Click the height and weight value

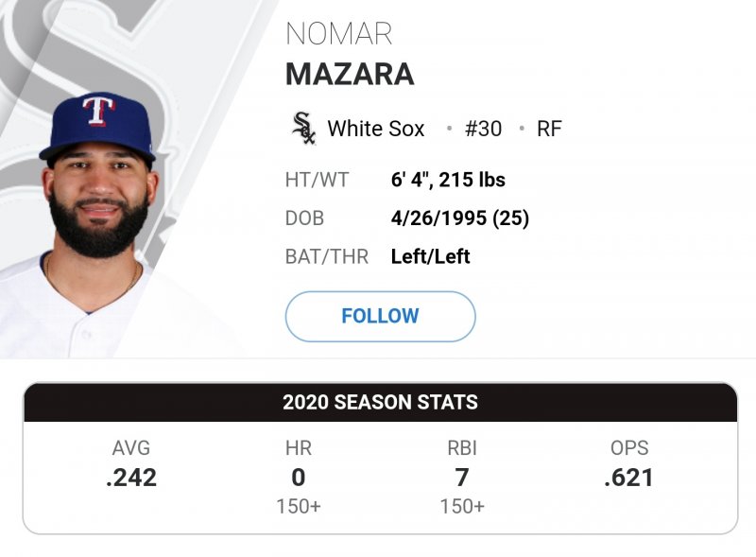tap(448, 180)
